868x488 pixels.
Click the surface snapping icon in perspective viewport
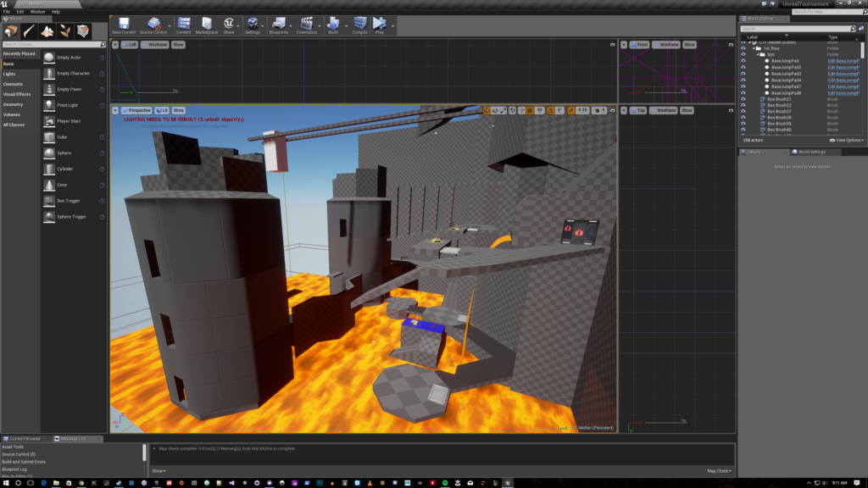click(x=521, y=111)
